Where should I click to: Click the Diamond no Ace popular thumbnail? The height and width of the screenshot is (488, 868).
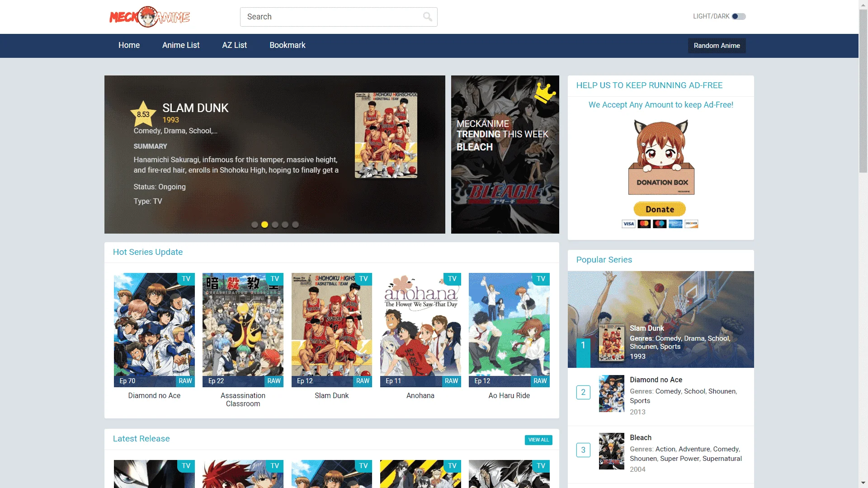tap(611, 393)
